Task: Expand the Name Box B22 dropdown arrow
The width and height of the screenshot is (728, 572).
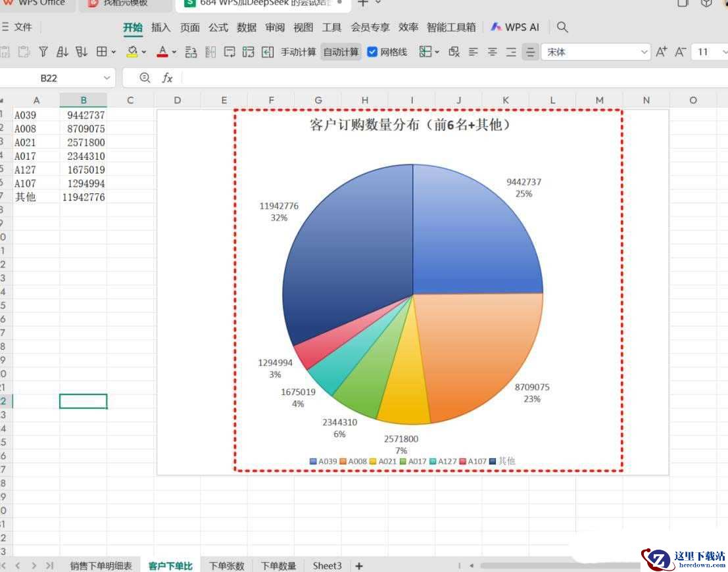Action: 107,78
